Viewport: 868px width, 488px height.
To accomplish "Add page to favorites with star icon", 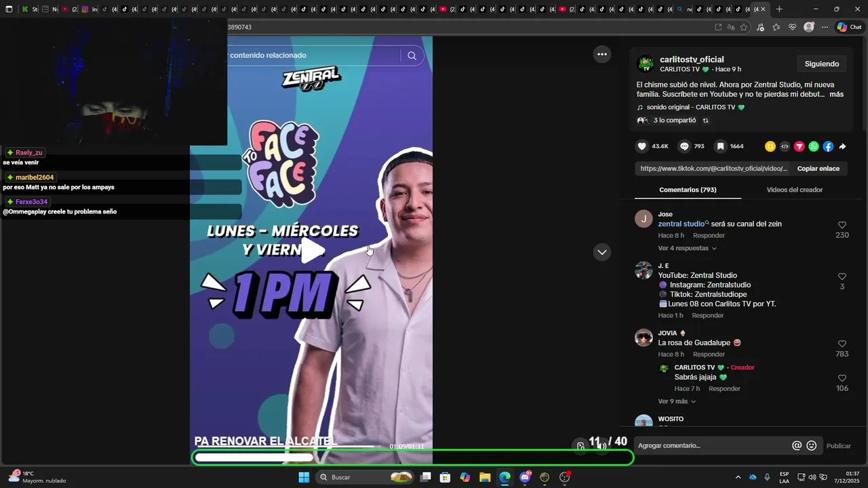I will pyautogui.click(x=744, y=27).
